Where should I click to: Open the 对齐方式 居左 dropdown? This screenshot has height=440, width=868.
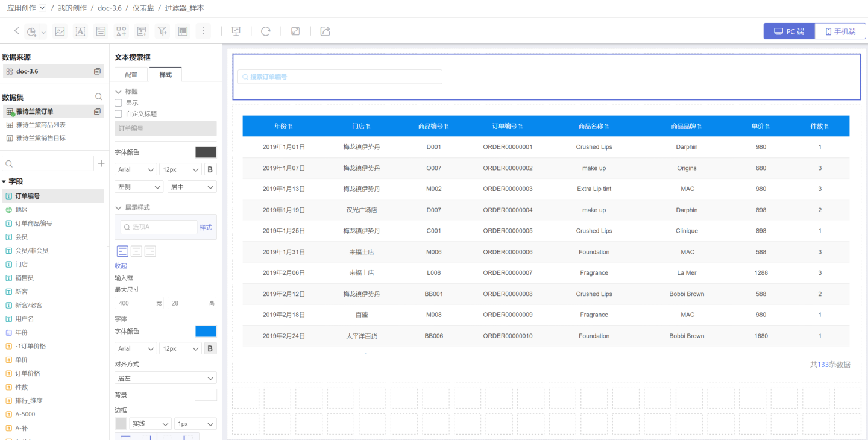point(166,378)
